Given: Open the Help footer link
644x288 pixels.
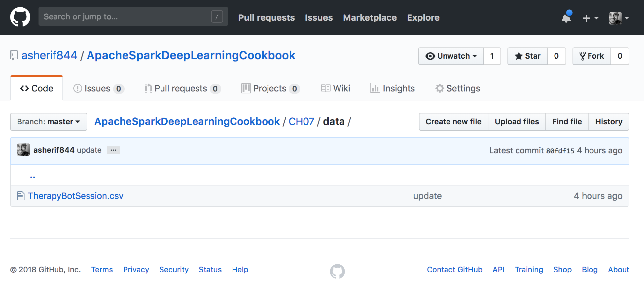Looking at the screenshot, I should 240,270.
